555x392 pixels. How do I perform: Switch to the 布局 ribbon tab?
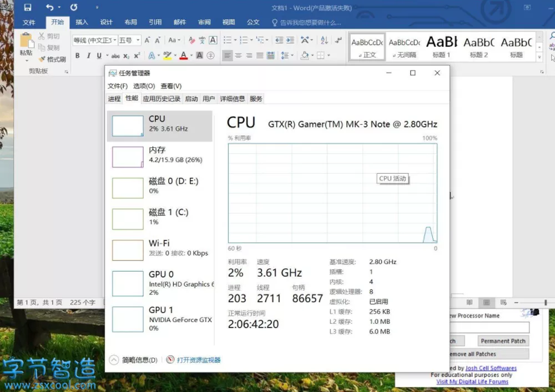[130, 22]
